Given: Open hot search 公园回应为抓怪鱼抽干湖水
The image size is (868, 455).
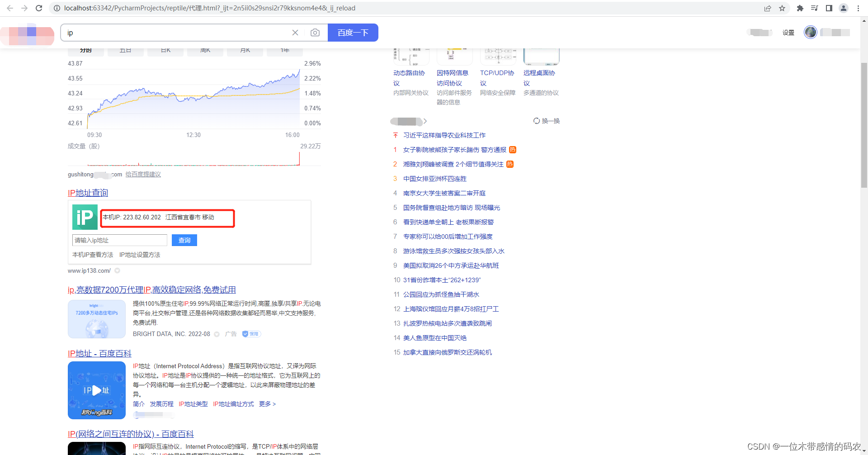Looking at the screenshot, I should click(441, 294).
